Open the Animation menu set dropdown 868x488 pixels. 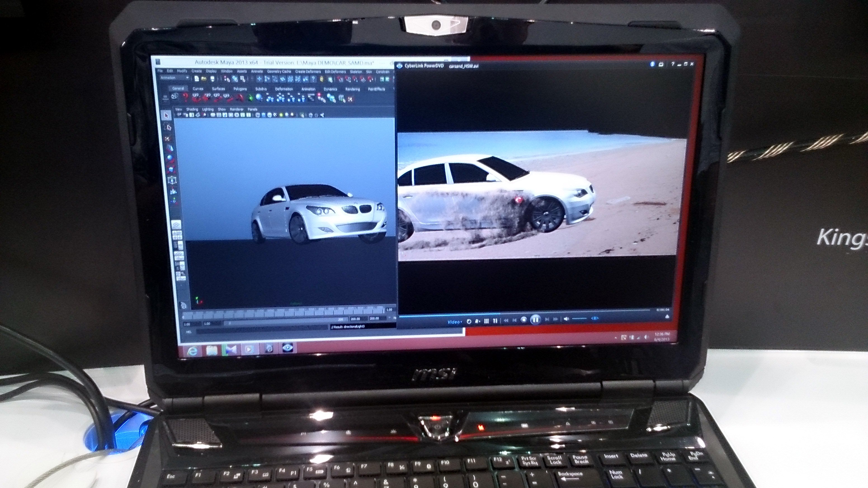174,78
